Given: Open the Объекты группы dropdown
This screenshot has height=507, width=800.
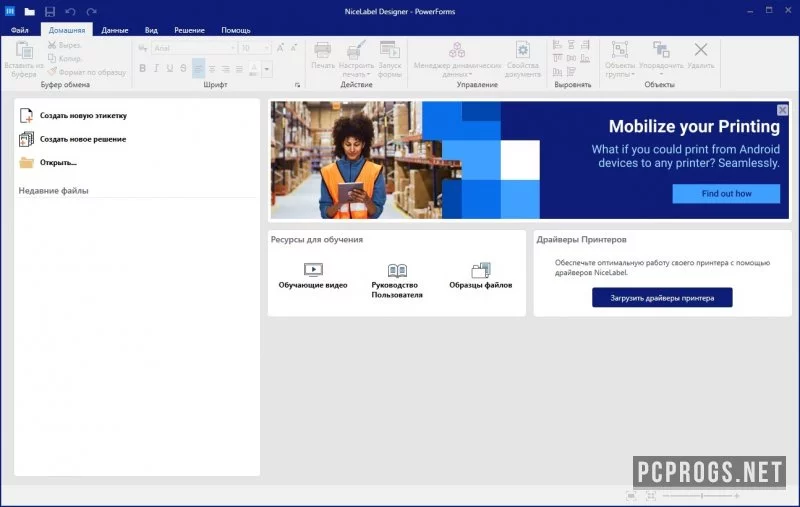Looking at the screenshot, I should click(x=620, y=59).
